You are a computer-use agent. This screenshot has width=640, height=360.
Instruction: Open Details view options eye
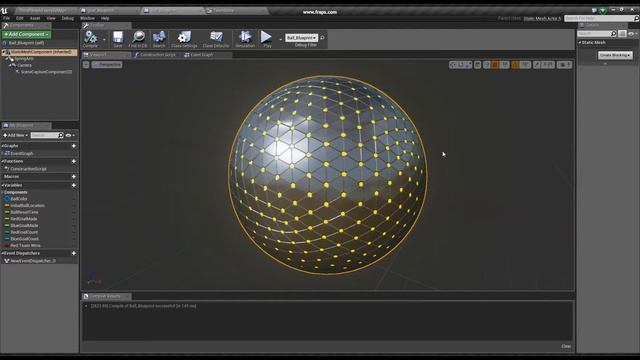pyautogui.click(x=633, y=33)
